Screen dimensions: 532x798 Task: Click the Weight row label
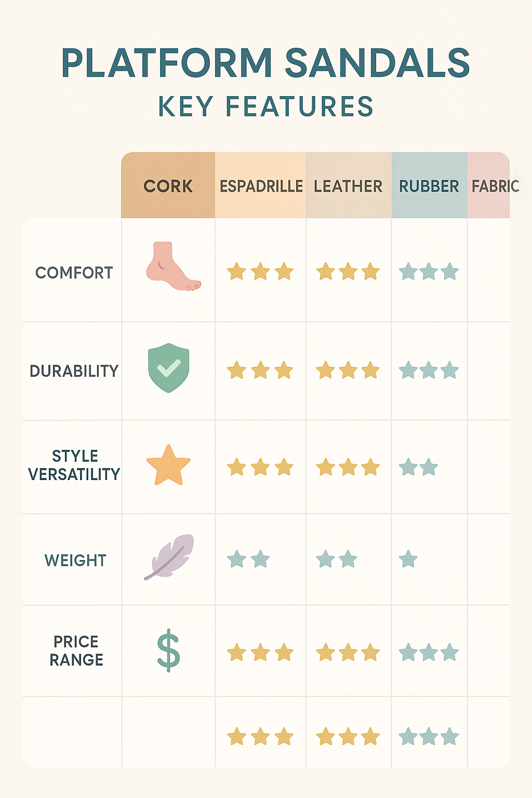(x=75, y=561)
